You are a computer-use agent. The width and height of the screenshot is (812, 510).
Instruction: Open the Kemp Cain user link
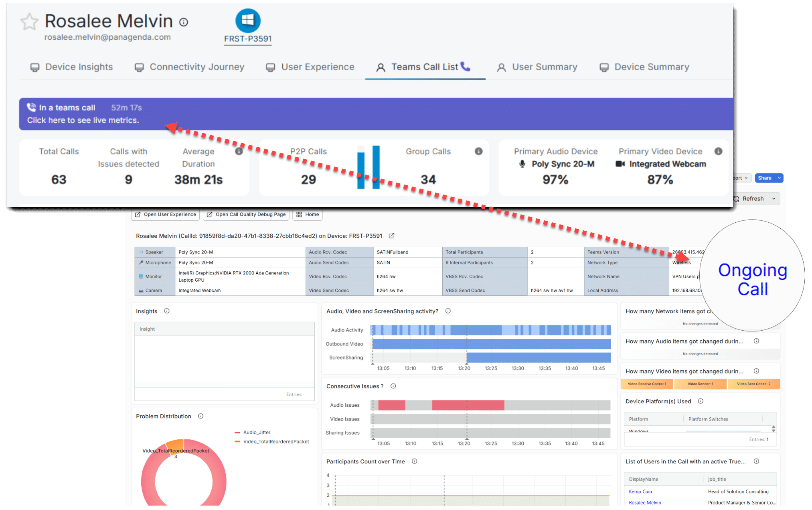pyautogui.click(x=640, y=492)
